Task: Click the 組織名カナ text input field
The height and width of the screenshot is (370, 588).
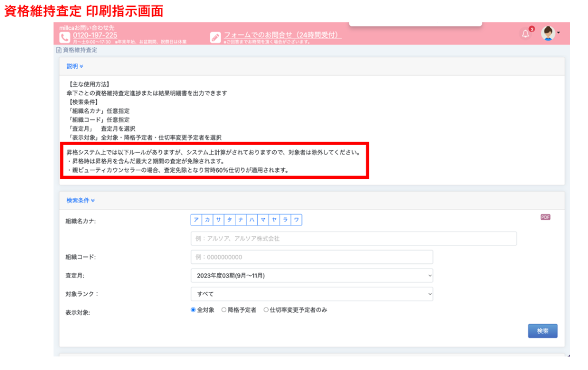Action: point(353,238)
